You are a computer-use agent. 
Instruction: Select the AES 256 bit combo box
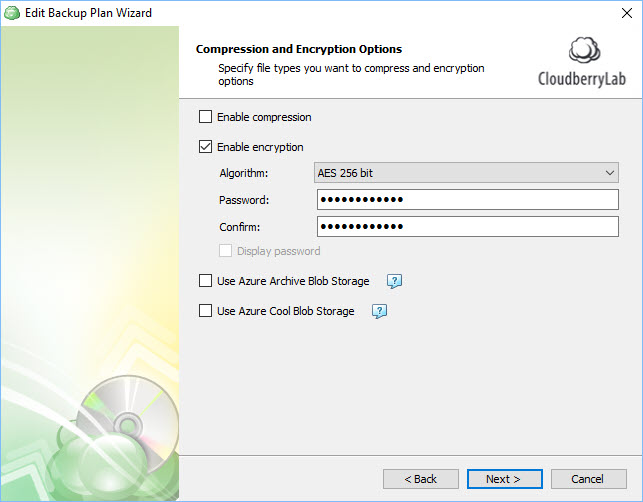466,173
